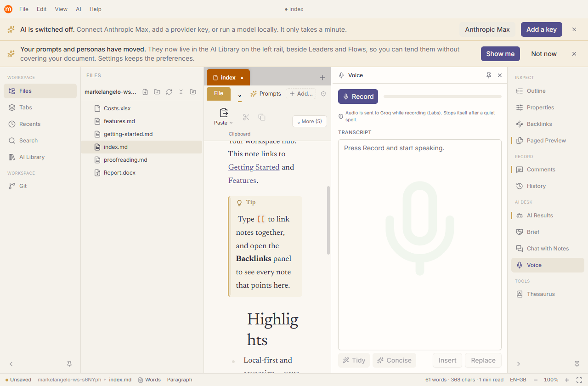Screen dimensions: 588x386
Task: Zoom in with the plus button
Action: pyautogui.click(x=567, y=380)
